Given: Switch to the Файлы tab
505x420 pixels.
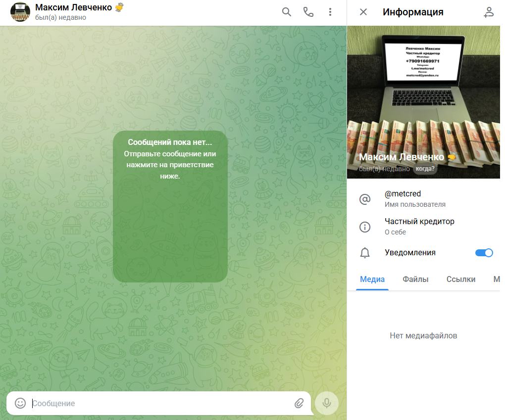Looking at the screenshot, I should tap(415, 280).
